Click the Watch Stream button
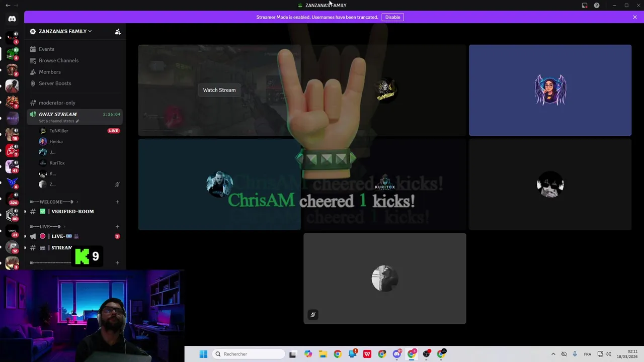 (x=219, y=90)
